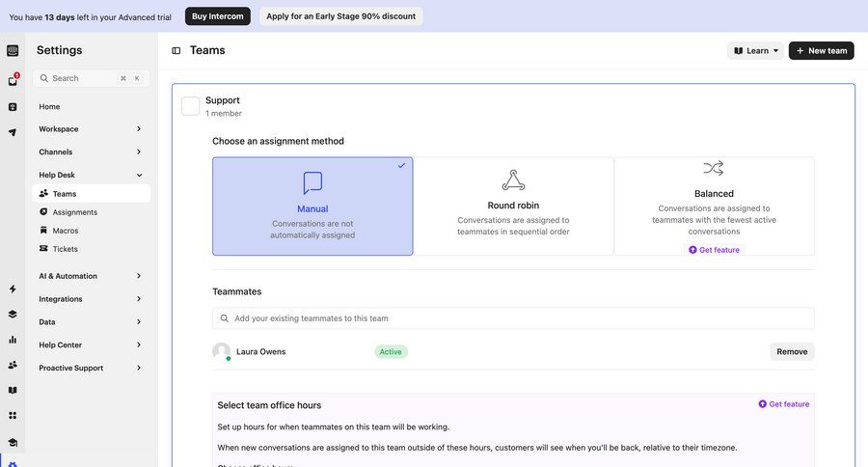Click 'Choose an assignment method' heading
The height and width of the screenshot is (467, 868).
coord(278,141)
